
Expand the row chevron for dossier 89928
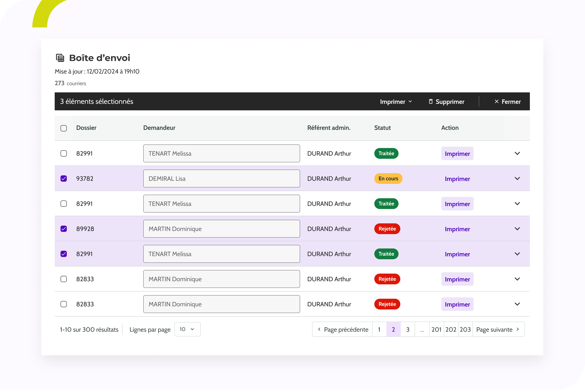coord(517,229)
